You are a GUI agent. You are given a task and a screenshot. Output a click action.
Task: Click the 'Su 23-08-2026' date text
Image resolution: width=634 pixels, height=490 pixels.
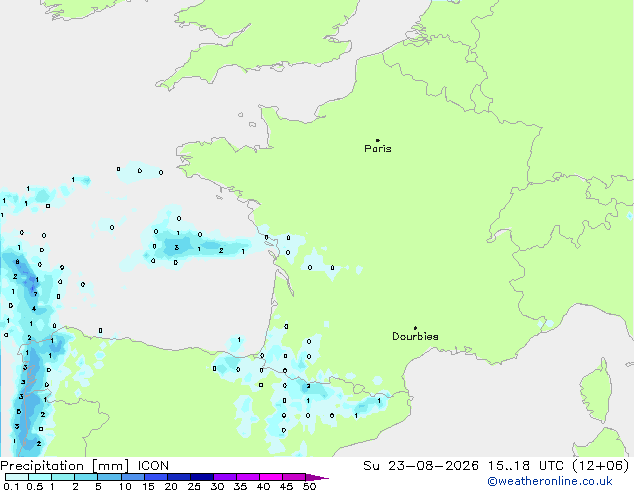(x=421, y=466)
